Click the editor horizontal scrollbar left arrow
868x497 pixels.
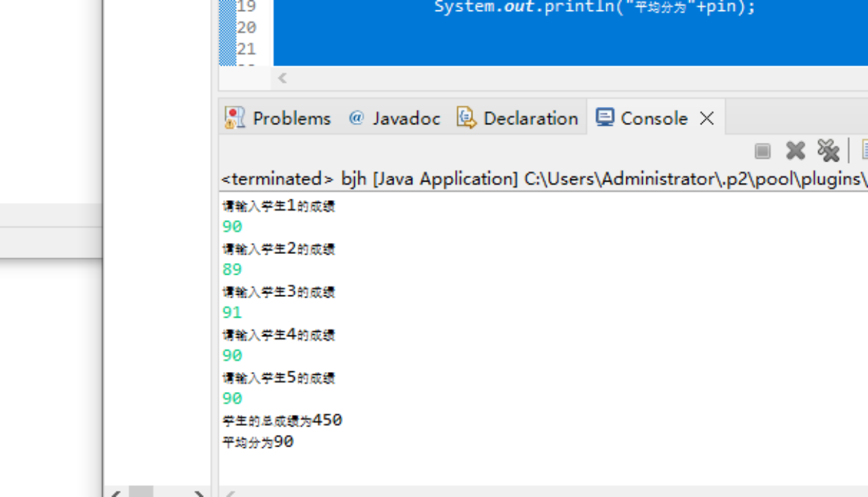[282, 78]
